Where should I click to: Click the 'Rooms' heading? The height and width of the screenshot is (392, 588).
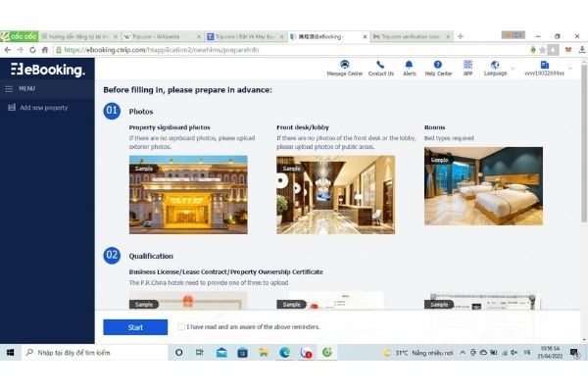pos(434,127)
